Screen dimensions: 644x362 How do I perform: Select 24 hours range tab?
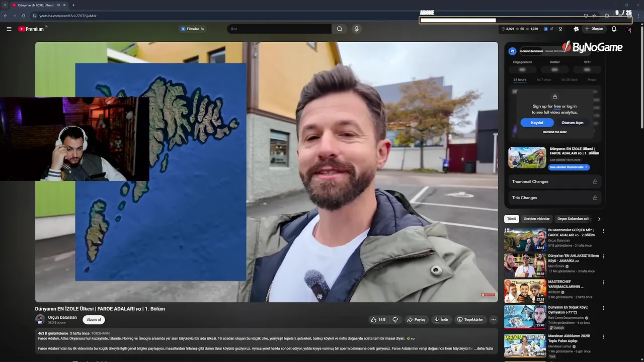click(x=520, y=79)
